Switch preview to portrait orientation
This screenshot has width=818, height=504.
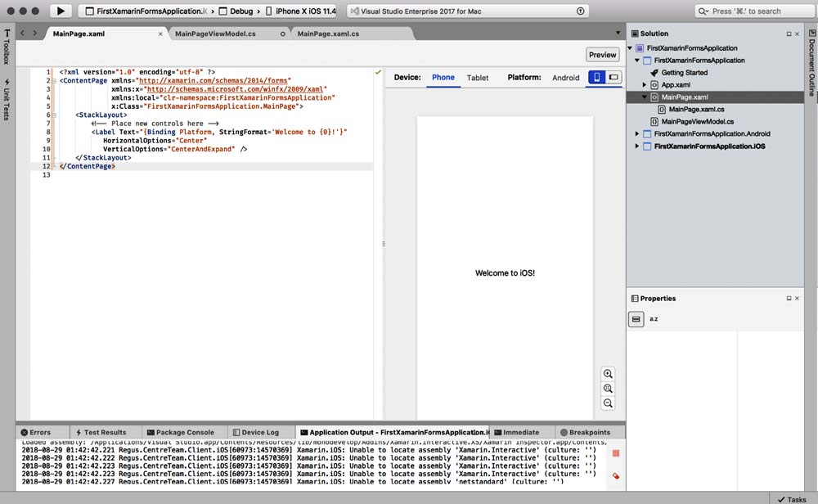597,77
